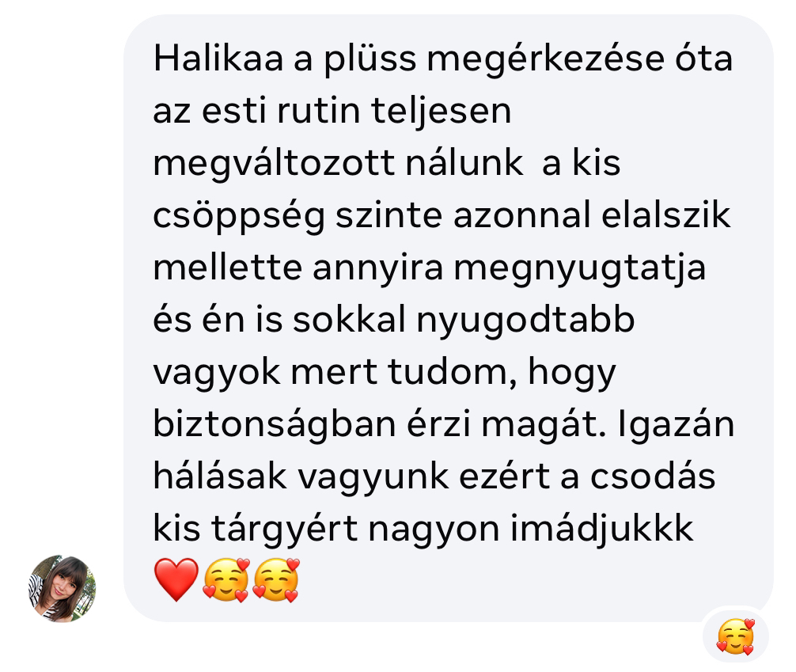796x672 pixels.
Task: Click the word "megérkezése" in the message
Action: click(545, 59)
